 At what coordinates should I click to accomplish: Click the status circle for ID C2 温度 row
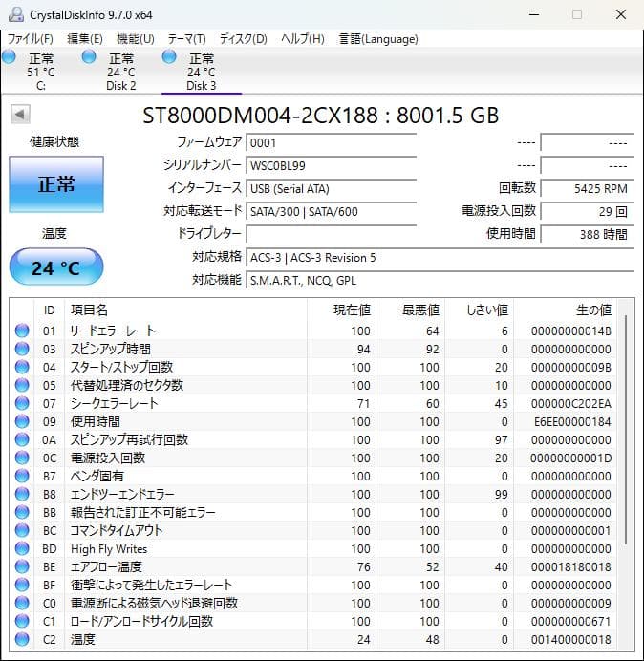tap(22, 639)
